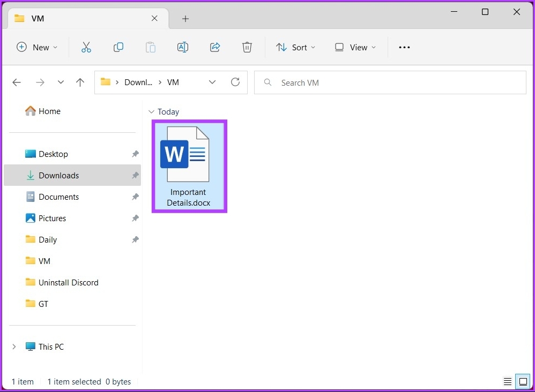Click the Search VM input field
The width and height of the screenshot is (535, 392).
397,82
